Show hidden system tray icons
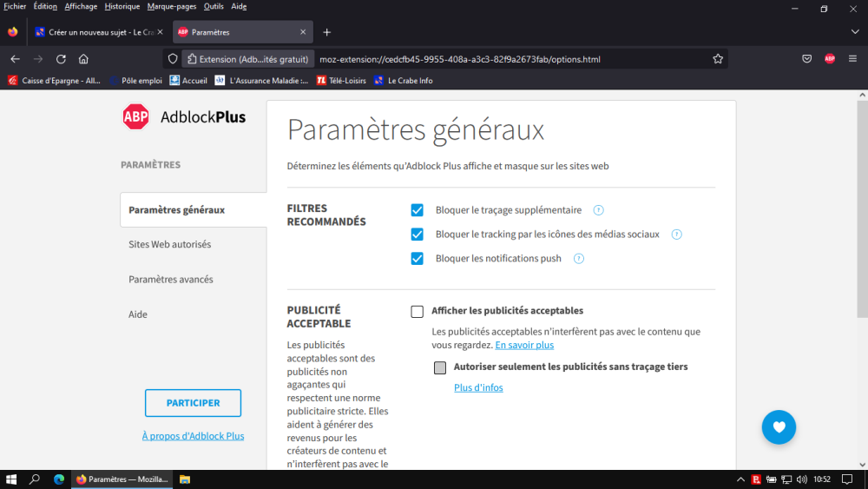 pos(740,479)
